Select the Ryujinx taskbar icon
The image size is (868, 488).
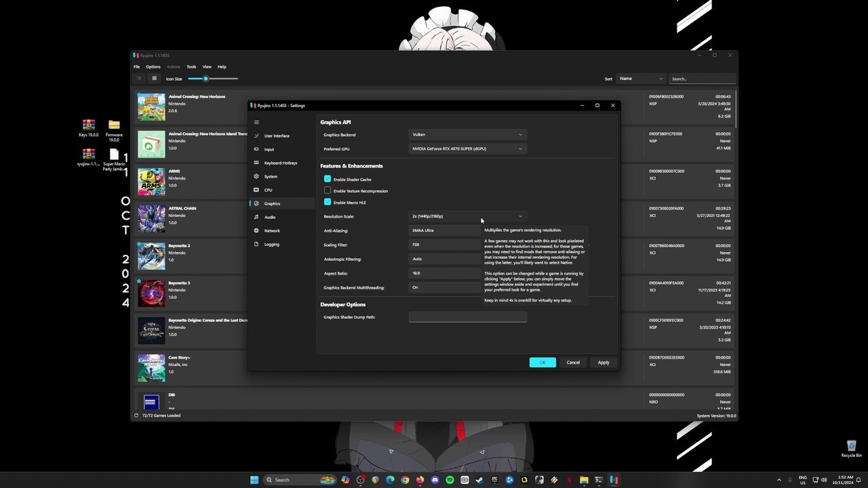pos(614,480)
